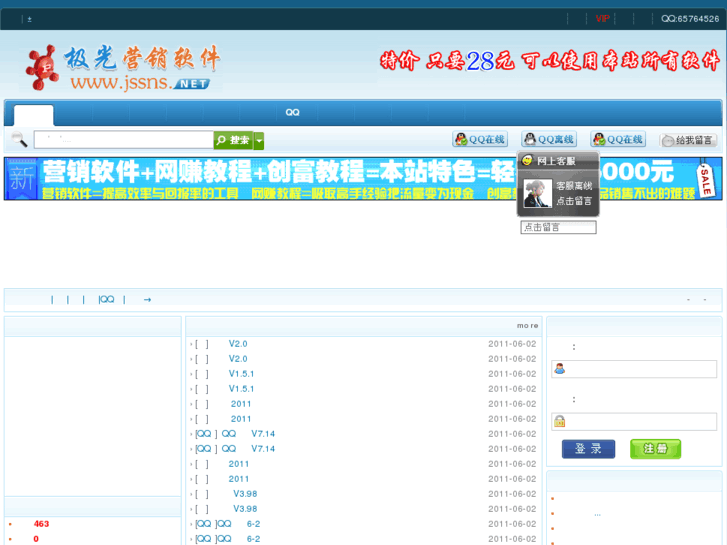Click the 点击留言 box below the widget
The width and height of the screenshot is (727, 545).
558,227
